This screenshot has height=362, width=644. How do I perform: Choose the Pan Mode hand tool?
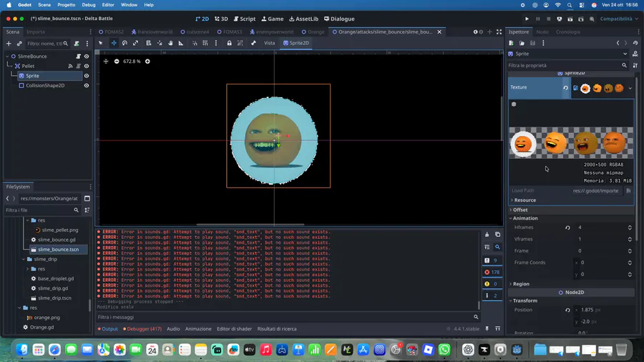tap(170, 43)
